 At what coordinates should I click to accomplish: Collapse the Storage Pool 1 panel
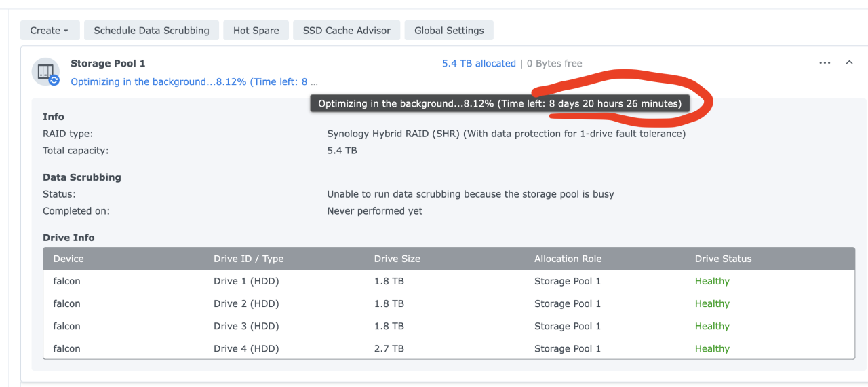click(849, 63)
